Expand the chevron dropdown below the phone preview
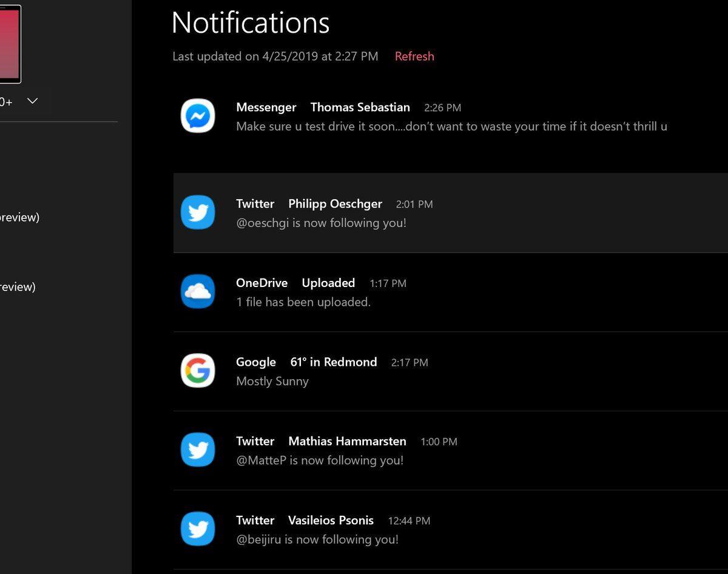 tap(32, 101)
